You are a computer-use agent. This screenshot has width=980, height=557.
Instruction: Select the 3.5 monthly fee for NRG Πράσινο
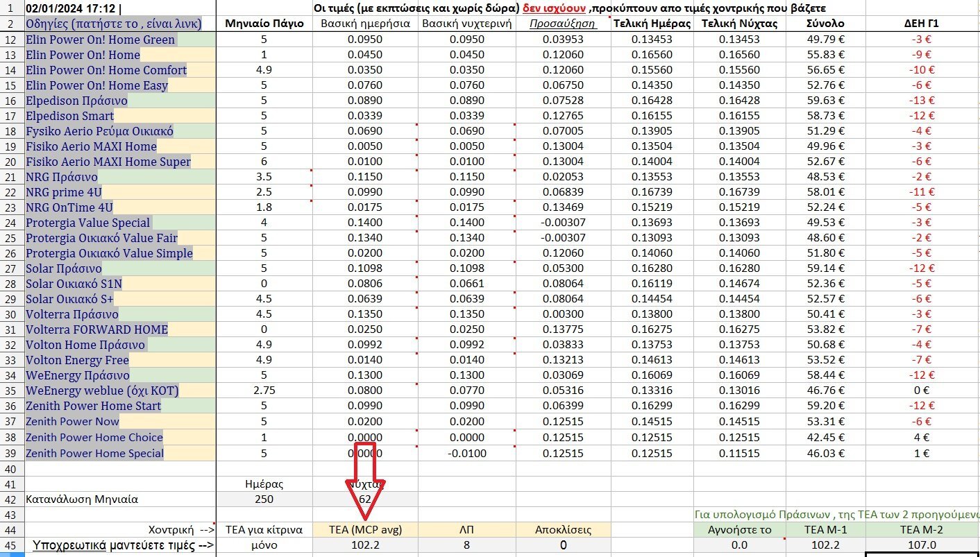point(264,177)
